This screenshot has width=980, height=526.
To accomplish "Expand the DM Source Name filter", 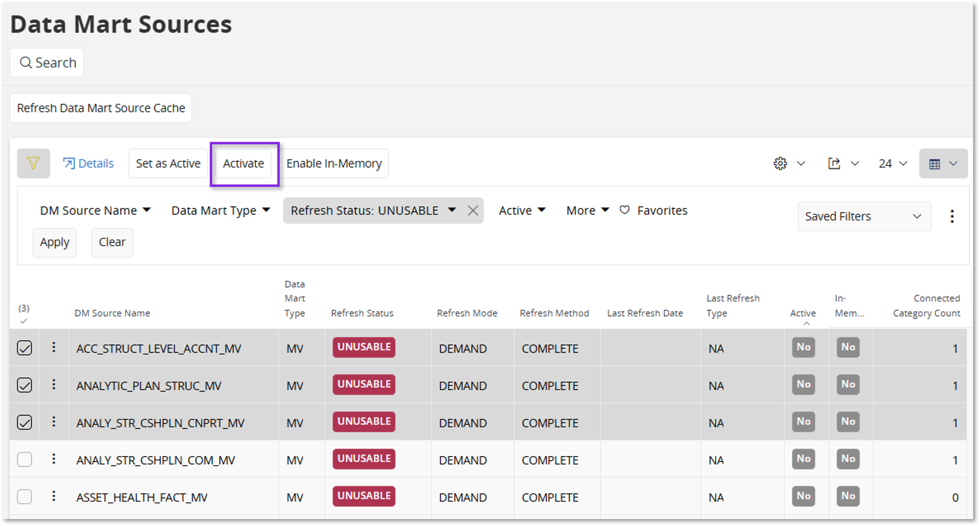I will point(95,211).
